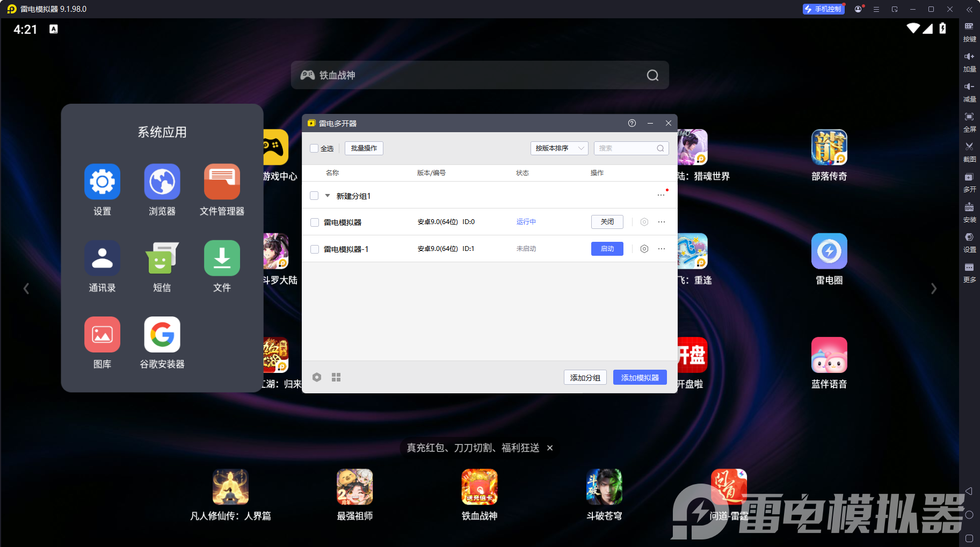The width and height of the screenshot is (980, 547).
Task: Click the 铁血战神 search bar on desktop
Action: 480,75
